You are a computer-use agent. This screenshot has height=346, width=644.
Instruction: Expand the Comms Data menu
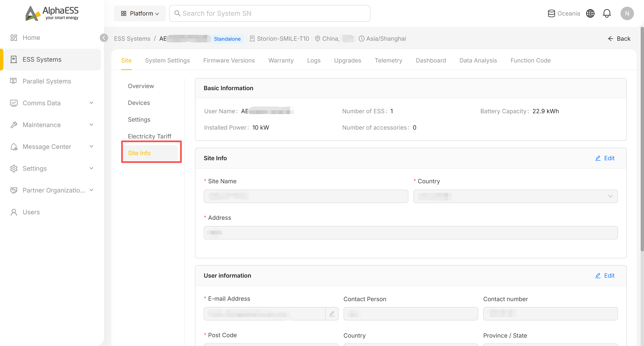tap(52, 103)
